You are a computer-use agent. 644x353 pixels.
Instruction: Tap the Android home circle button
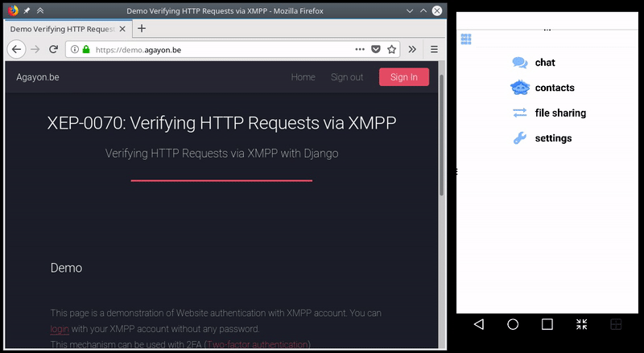(513, 324)
